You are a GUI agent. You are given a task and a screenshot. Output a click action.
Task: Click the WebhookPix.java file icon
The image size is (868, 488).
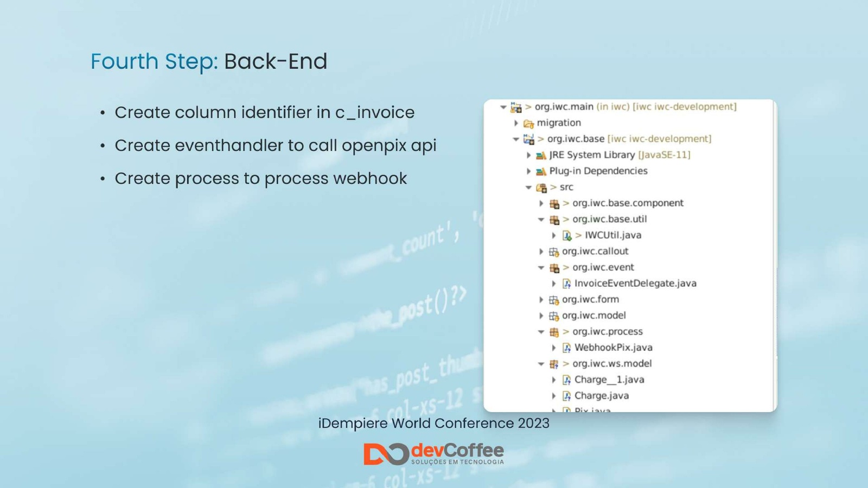(567, 348)
